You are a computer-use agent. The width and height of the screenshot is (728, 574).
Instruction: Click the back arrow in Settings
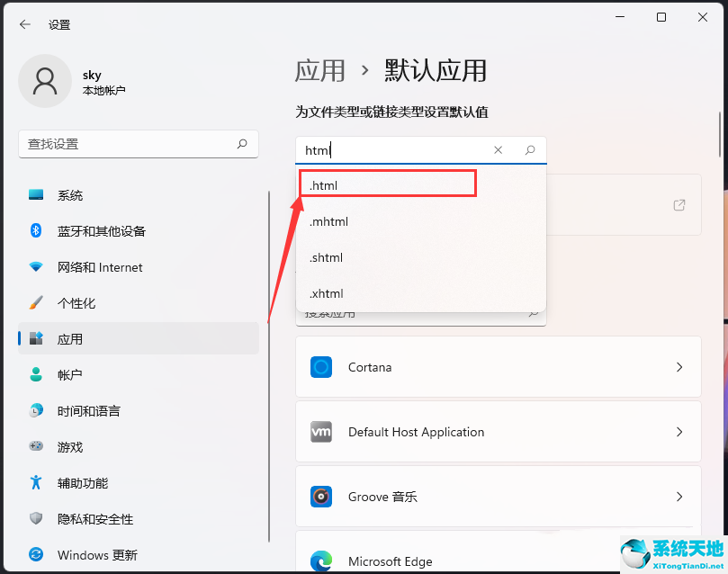[x=24, y=24]
